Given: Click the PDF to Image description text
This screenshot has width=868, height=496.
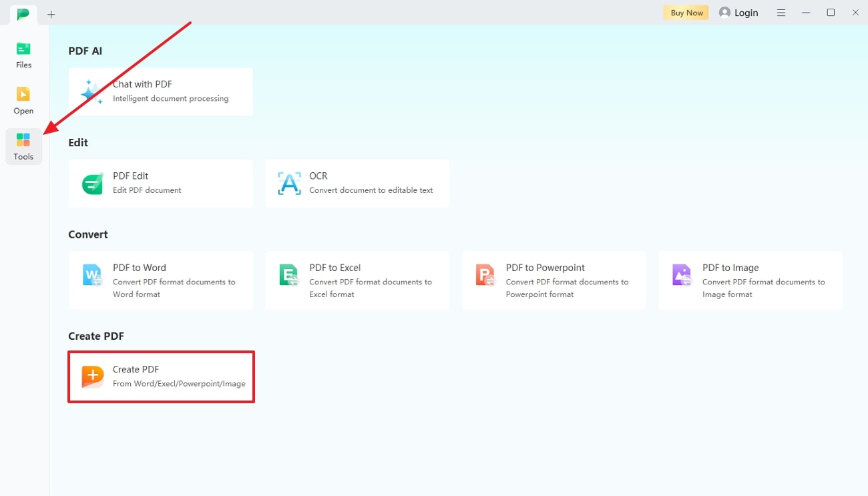Looking at the screenshot, I should pos(764,288).
